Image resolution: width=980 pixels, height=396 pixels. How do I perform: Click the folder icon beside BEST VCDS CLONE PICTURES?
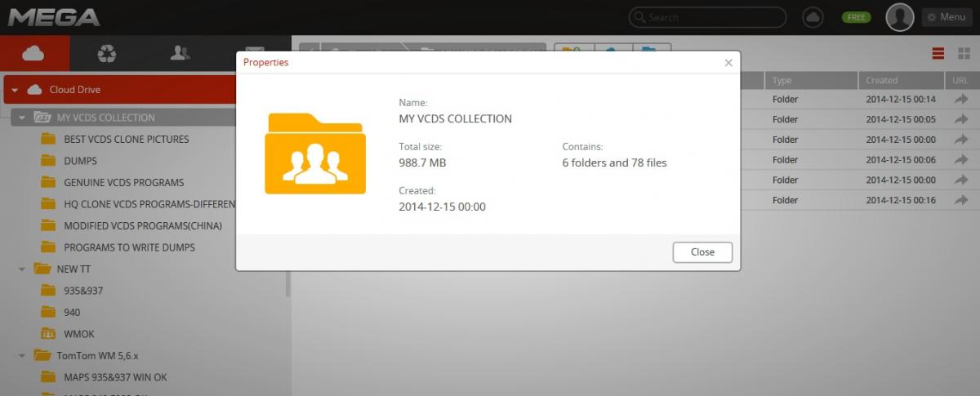click(48, 139)
